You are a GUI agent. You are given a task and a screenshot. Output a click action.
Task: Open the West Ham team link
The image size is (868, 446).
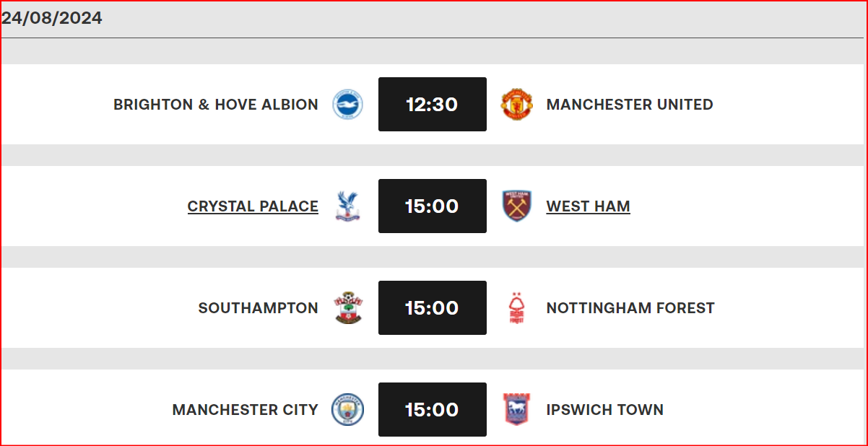[x=588, y=206]
